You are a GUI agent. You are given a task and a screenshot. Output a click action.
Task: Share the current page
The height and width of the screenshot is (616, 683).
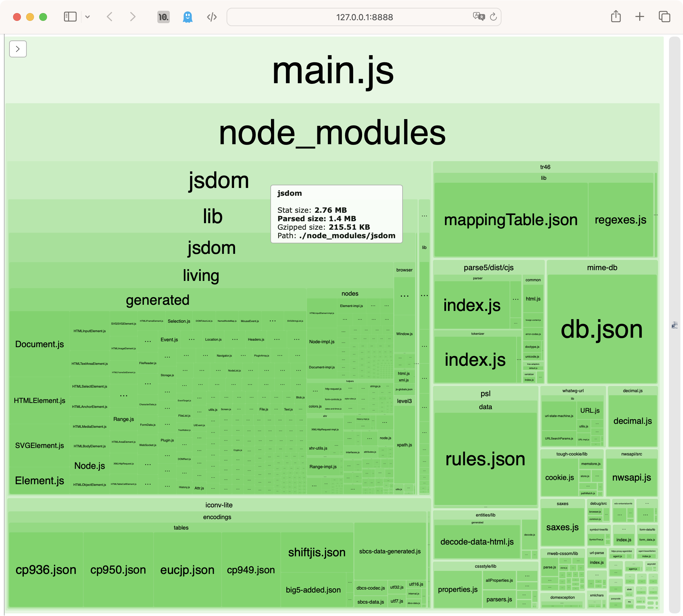point(616,16)
